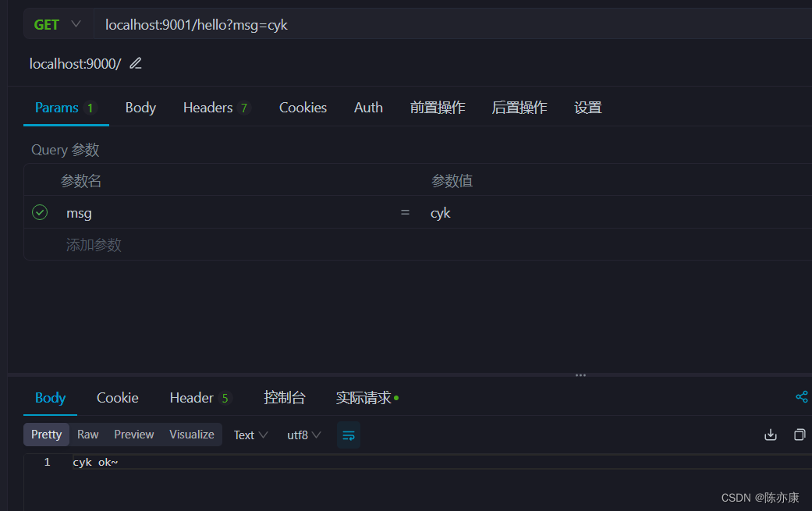Viewport: 812px width, 511px height.
Task: Click the CSDN 陈亦康 watermark link
Action: tap(761, 497)
